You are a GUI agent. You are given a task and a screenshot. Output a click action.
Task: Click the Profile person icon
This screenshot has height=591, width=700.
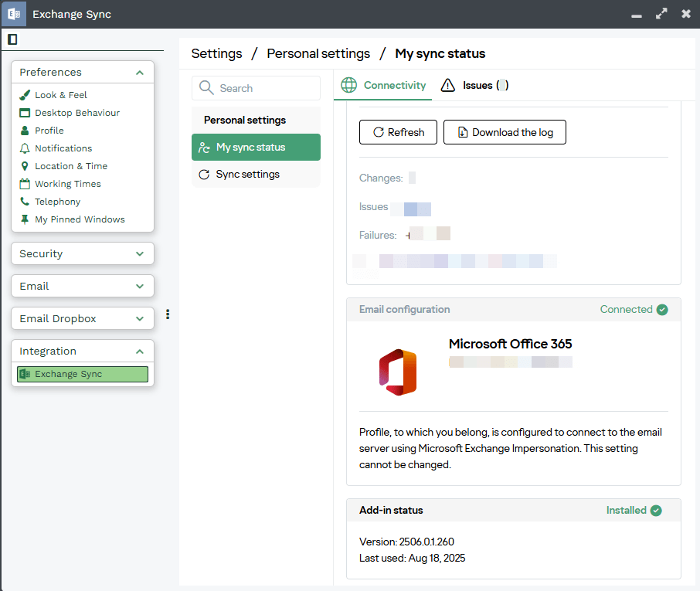[x=25, y=131]
